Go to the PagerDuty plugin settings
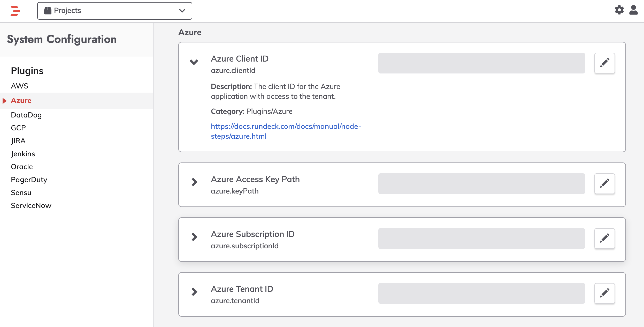Image resolution: width=644 pixels, height=327 pixels. coord(29,180)
